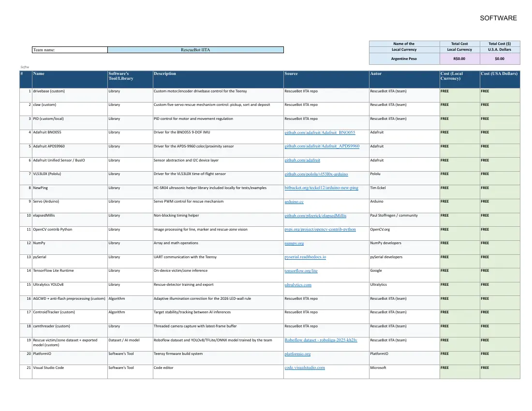Image resolution: width=532 pixels, height=411 pixels.
Task: Open the github.com/adafruit/Adafruit_APDS9960 link
Action: click(x=322, y=146)
